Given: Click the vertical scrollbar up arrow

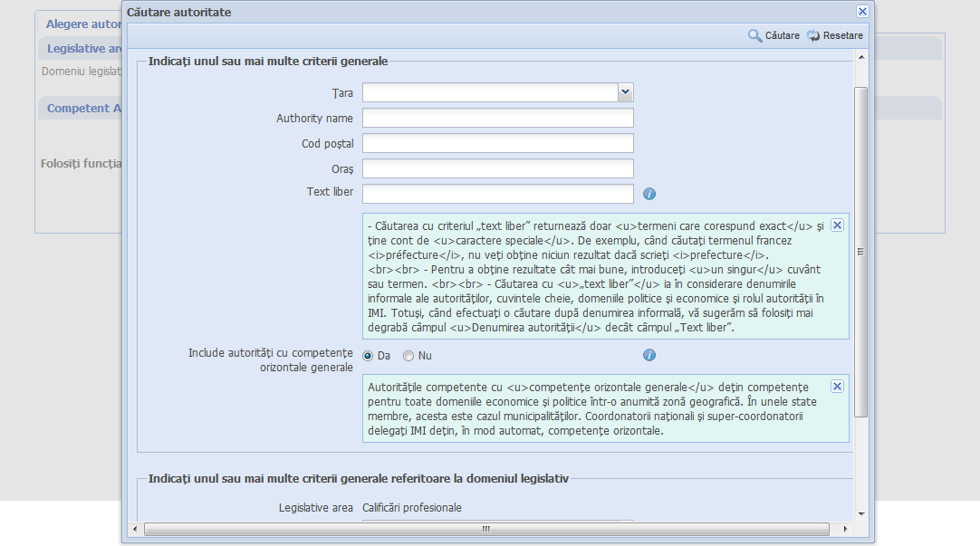Looking at the screenshot, I should (861, 58).
